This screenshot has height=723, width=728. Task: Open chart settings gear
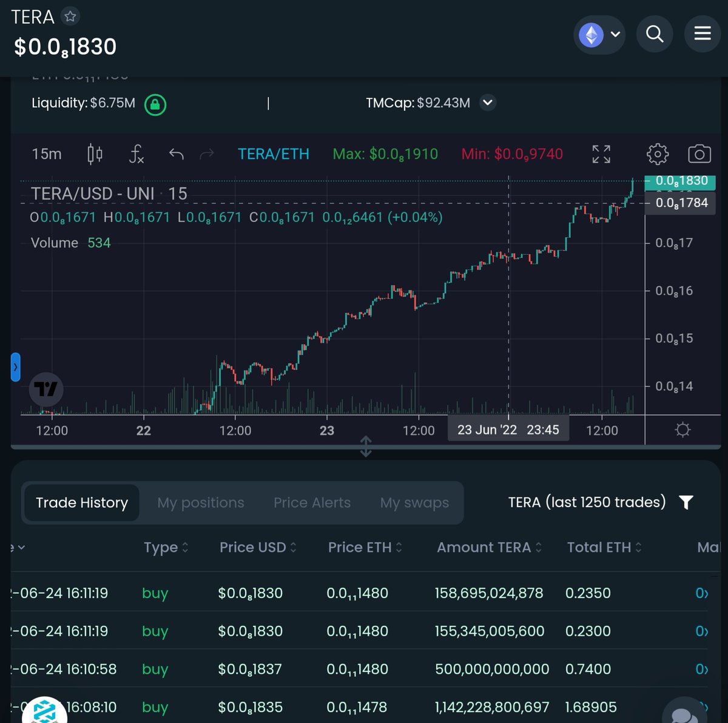click(x=658, y=154)
